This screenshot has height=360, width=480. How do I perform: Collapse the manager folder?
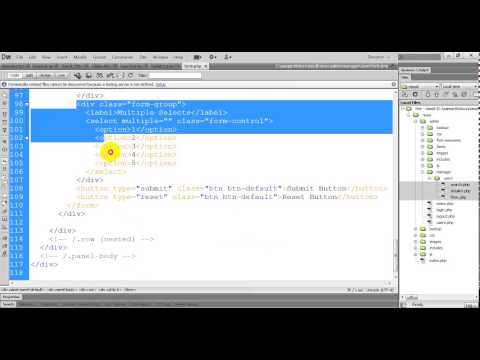point(422,172)
